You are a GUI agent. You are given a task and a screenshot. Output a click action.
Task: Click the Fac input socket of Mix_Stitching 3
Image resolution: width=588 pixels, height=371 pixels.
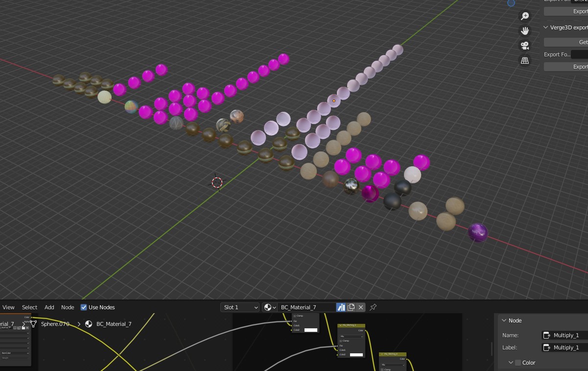[x=337, y=346]
